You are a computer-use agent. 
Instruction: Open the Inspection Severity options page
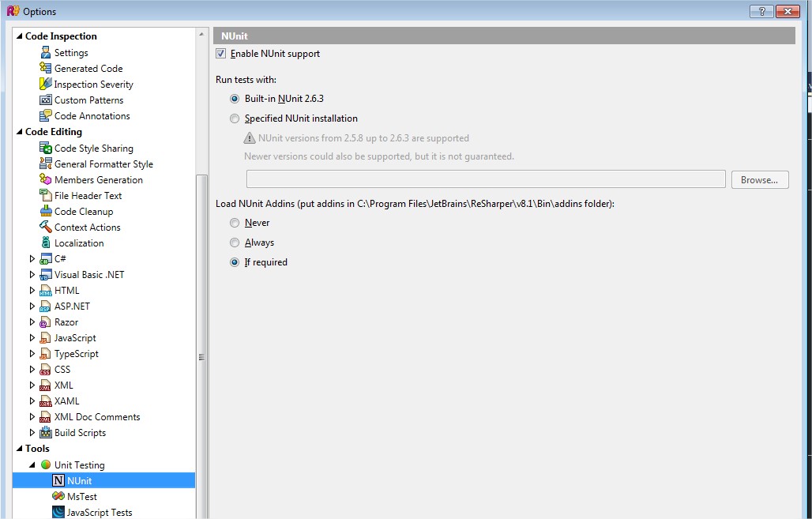[94, 84]
